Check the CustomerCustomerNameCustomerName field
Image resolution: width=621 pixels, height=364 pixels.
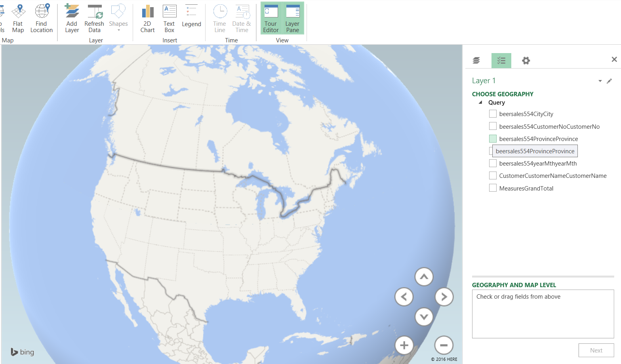point(493,175)
